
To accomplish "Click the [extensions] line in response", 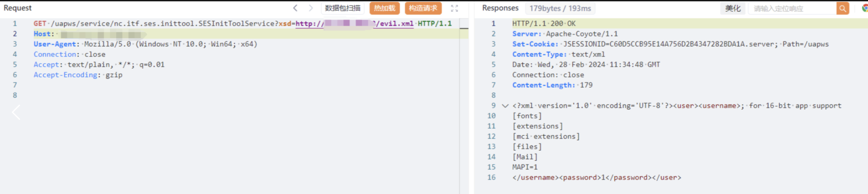I will pos(538,126).
